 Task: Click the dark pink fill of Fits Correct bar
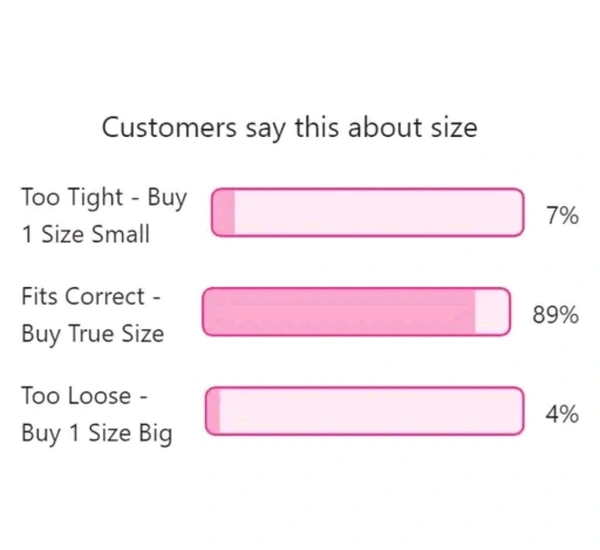coord(340,312)
